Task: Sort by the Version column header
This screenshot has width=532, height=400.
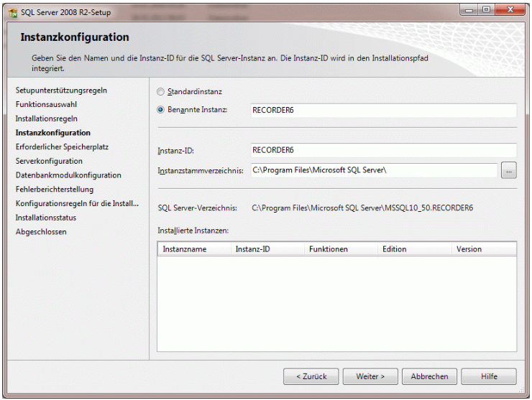Action: coord(484,249)
